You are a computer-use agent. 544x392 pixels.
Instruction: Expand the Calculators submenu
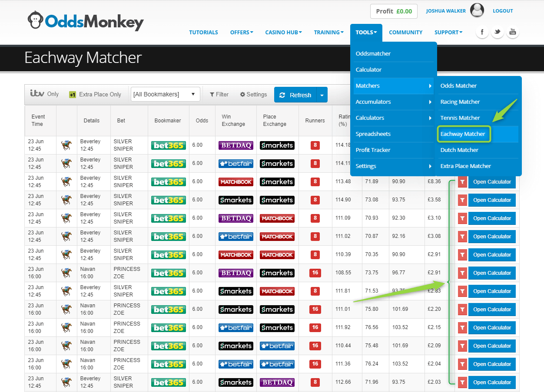394,118
